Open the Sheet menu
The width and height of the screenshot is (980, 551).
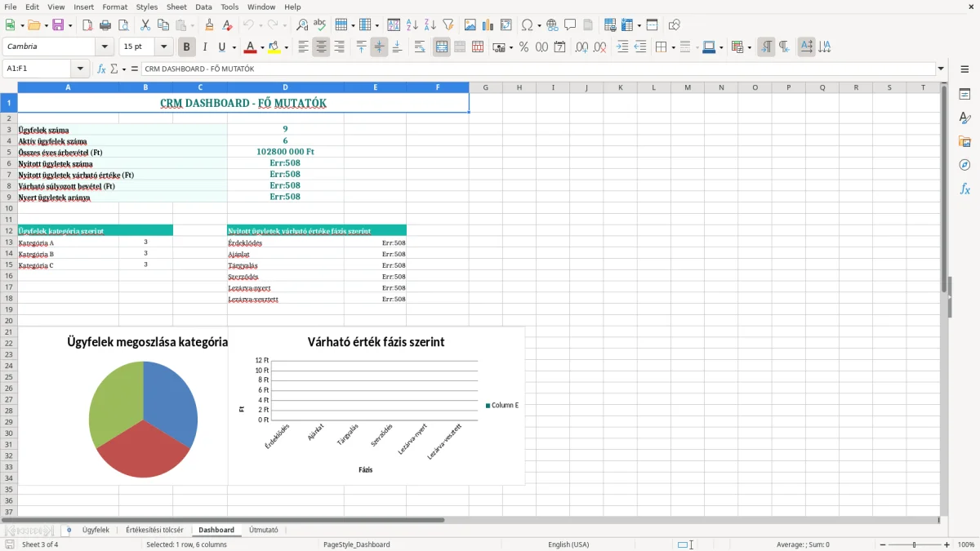pos(176,7)
